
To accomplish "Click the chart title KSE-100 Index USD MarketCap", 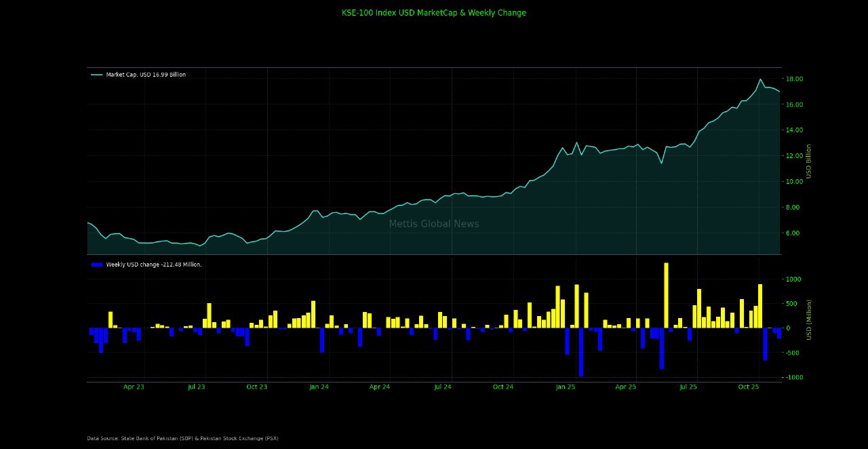I will coord(434,13).
